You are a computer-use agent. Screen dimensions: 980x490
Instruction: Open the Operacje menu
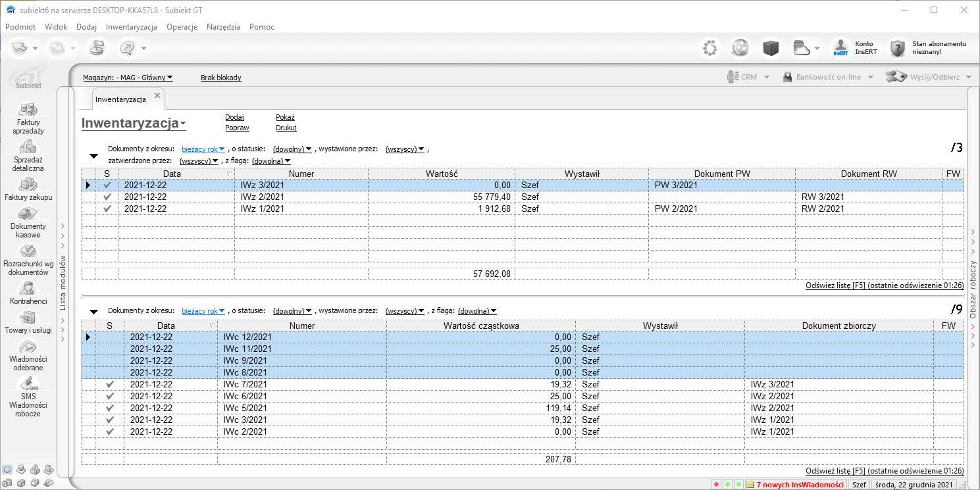[x=182, y=27]
